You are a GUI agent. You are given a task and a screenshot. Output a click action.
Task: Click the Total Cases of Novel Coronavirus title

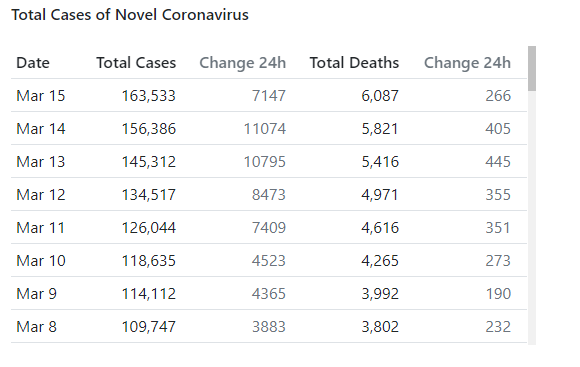coord(130,15)
